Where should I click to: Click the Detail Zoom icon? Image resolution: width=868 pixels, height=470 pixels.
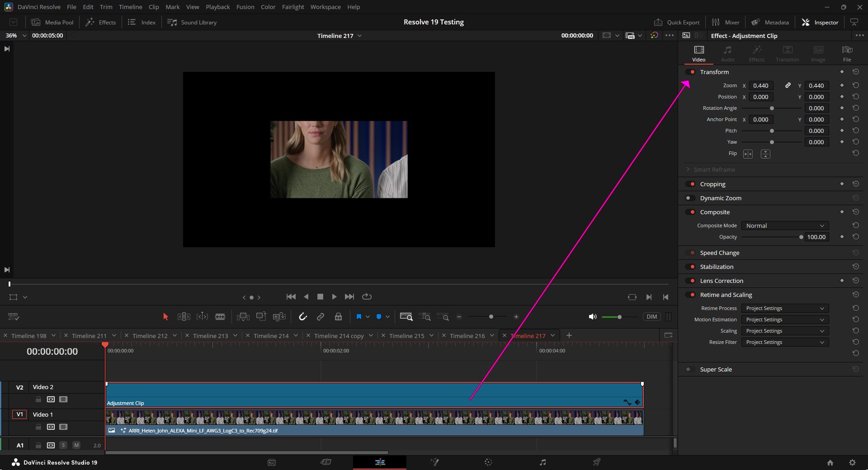point(425,317)
